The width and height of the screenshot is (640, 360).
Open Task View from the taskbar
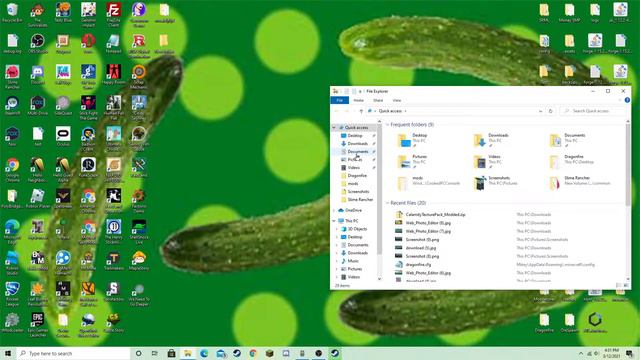(x=155, y=353)
